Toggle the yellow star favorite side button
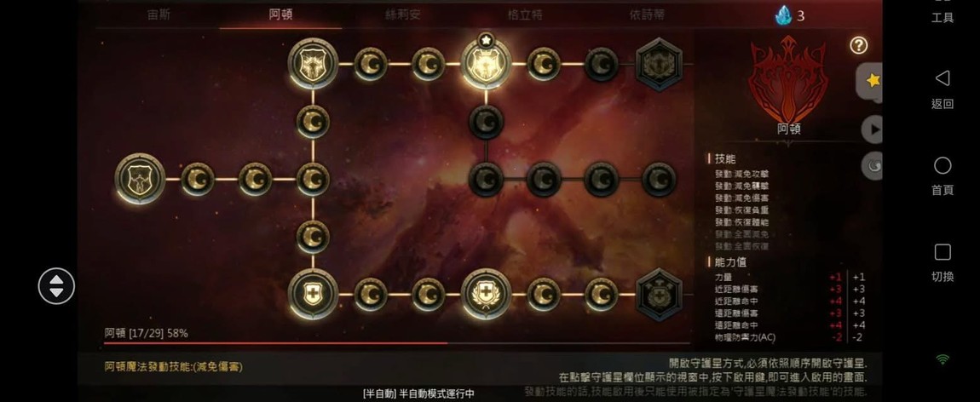 871,81
